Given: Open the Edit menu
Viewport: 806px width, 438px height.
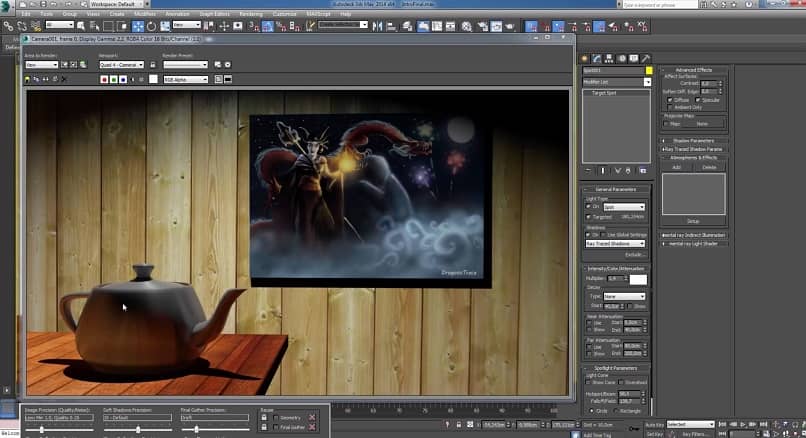Looking at the screenshot, I should (26, 14).
